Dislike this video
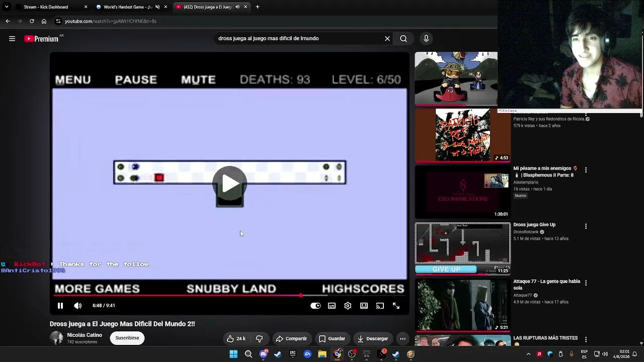Image resolution: width=644 pixels, height=362 pixels. (x=260, y=339)
